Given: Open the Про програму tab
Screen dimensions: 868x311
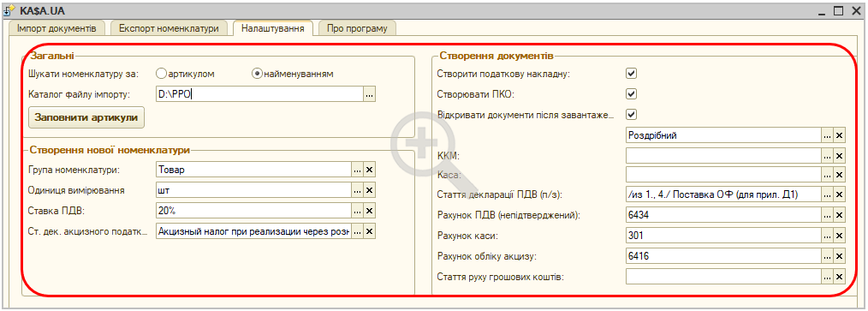Looking at the screenshot, I should coord(356,28).
